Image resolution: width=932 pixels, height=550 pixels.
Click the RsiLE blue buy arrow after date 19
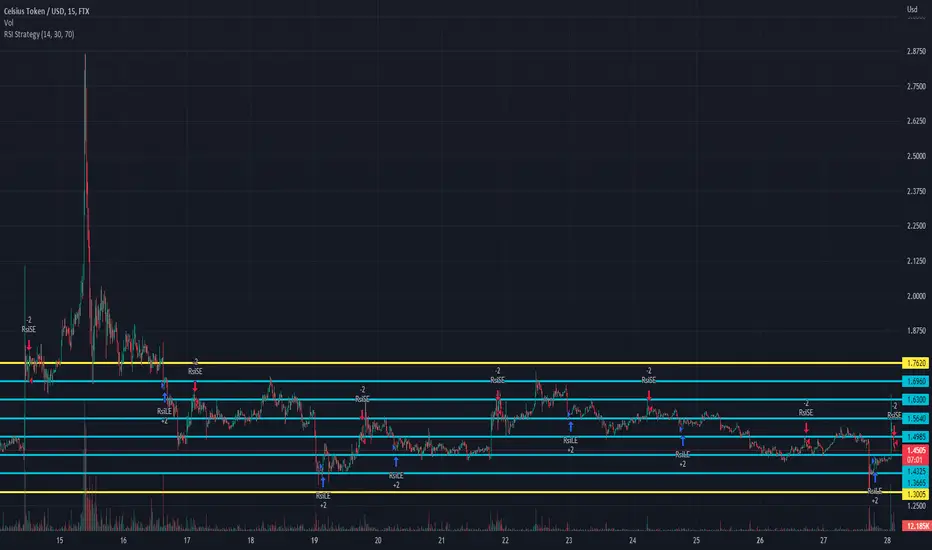coord(323,482)
